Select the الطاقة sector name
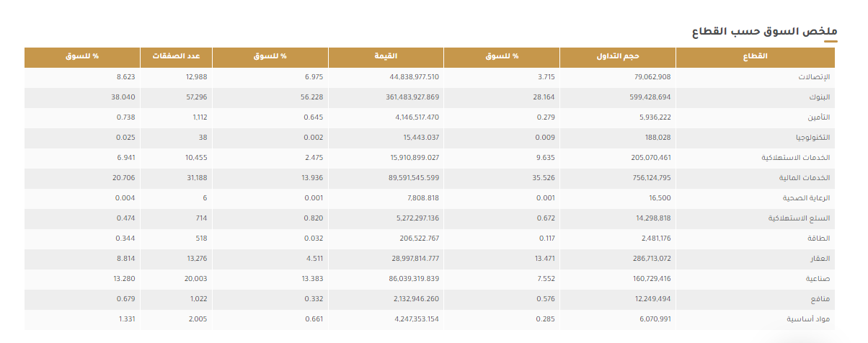Viewport: 868px width, 343px height. [820, 238]
